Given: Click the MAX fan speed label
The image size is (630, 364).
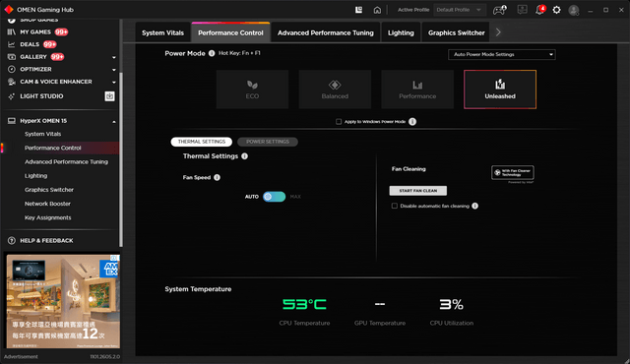Looking at the screenshot, I should [295, 197].
